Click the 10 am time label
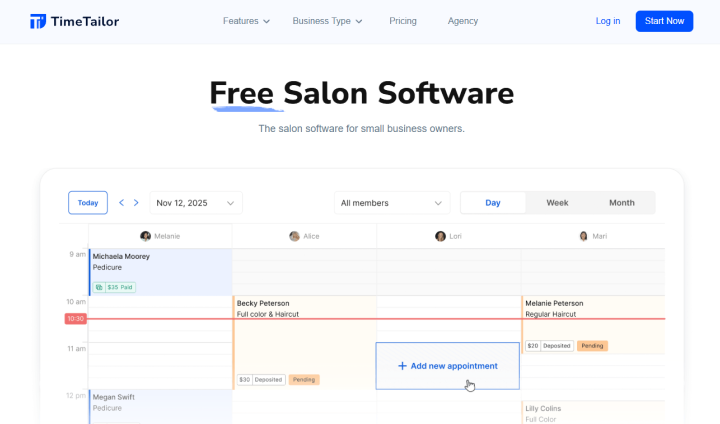Image resolution: width=720 pixels, height=424 pixels. [76, 301]
